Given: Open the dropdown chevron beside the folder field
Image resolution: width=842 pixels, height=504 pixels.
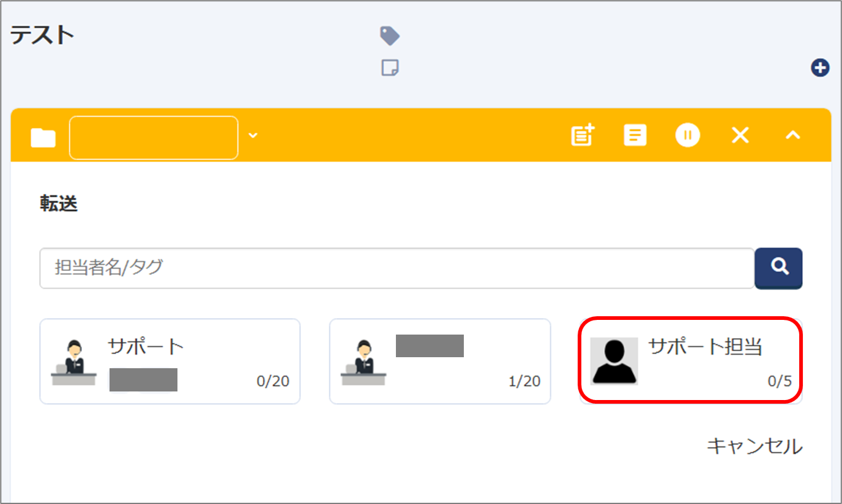Looking at the screenshot, I should 253,135.
